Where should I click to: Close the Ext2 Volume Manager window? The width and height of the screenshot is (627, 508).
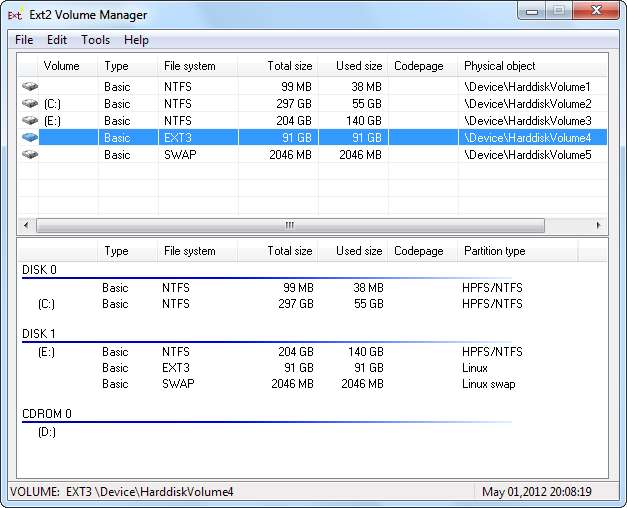pos(596,10)
